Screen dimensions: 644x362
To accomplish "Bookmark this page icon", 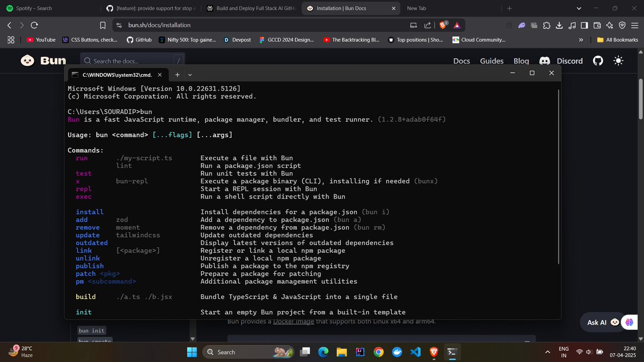I will (103, 25).
